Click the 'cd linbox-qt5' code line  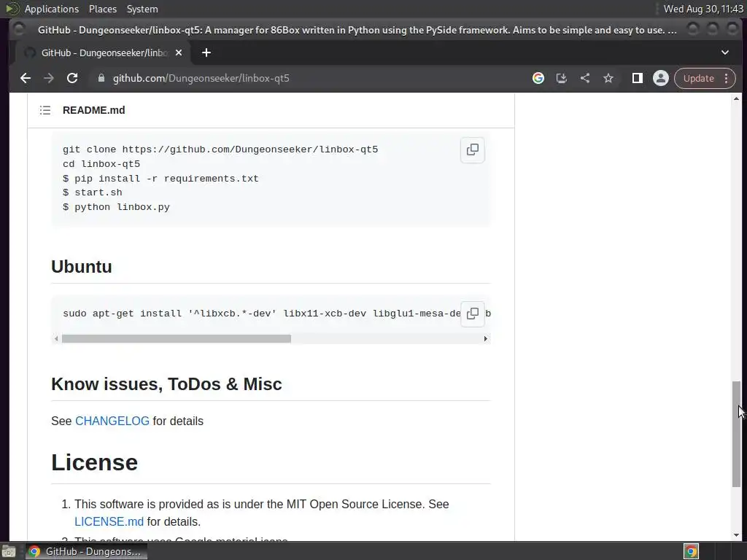[x=101, y=164]
